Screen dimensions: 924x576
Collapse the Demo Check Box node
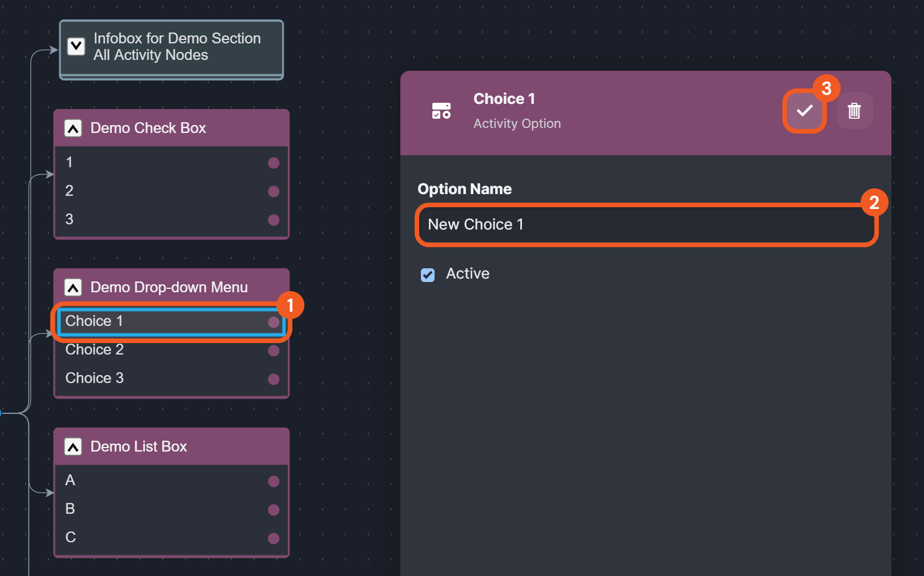(73, 128)
